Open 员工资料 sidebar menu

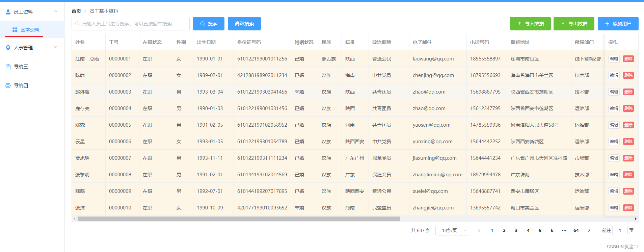32,12
